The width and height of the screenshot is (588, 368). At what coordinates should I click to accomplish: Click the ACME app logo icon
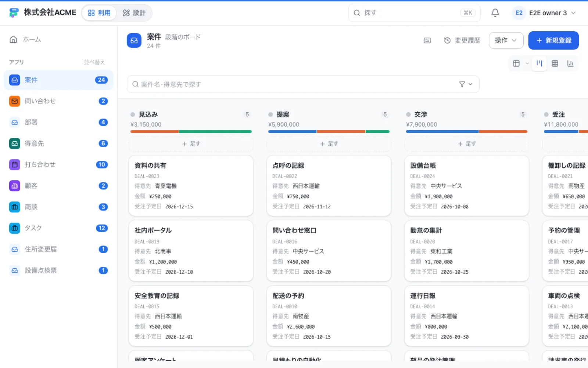point(14,13)
